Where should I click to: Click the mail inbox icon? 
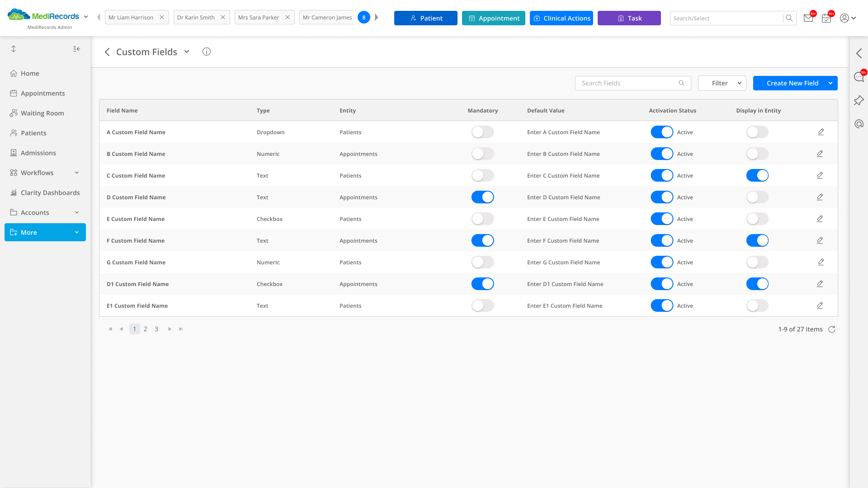coord(808,18)
